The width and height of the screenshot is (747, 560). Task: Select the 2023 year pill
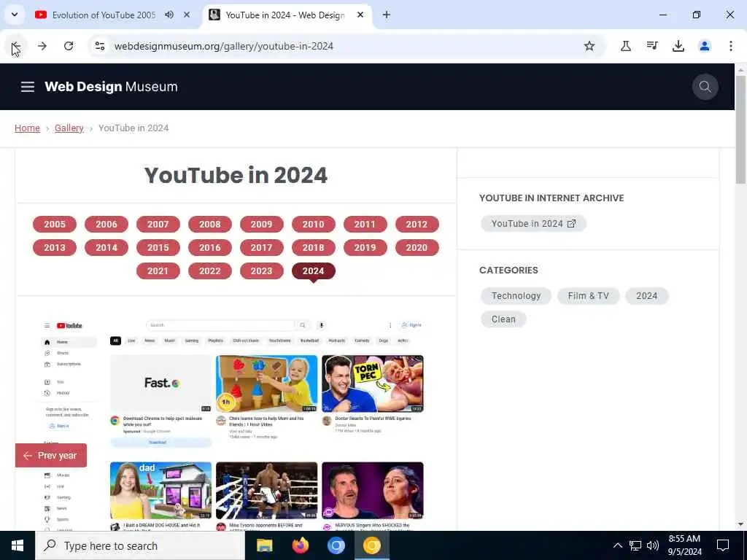(x=262, y=271)
